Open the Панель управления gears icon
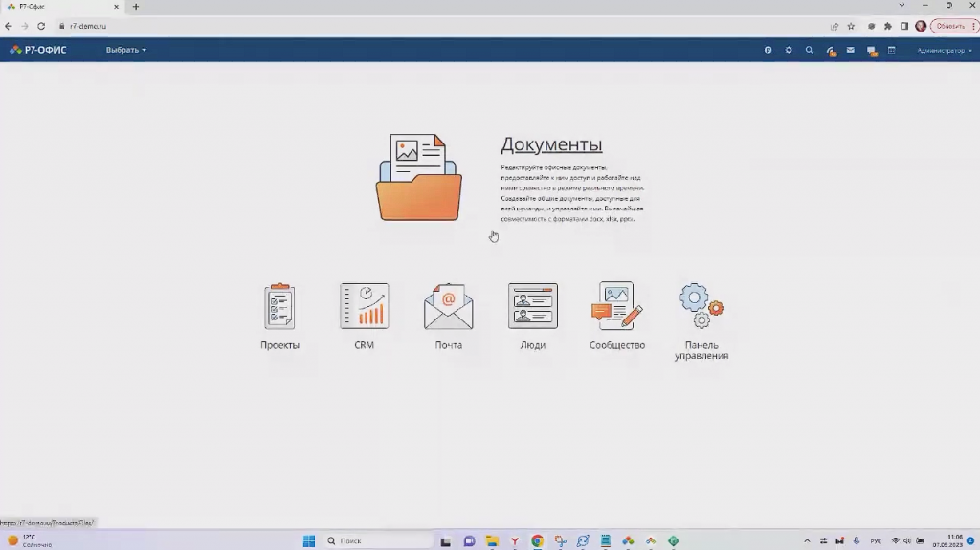980x550 pixels. [702, 306]
